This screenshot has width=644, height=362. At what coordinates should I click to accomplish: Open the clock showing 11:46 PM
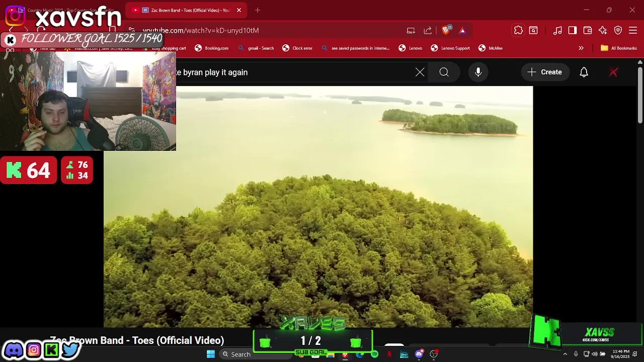[620, 354]
